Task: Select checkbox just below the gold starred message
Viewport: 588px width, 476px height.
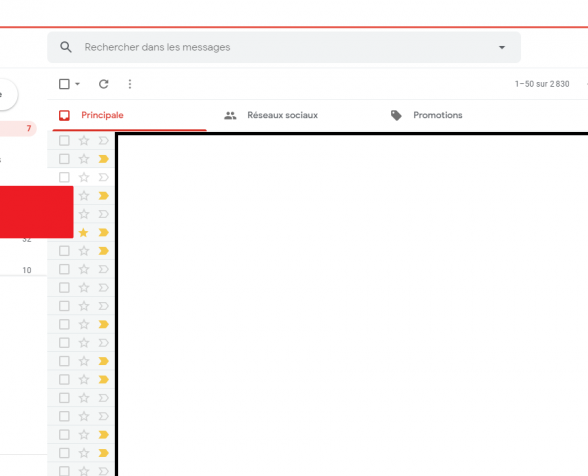Action: point(64,251)
